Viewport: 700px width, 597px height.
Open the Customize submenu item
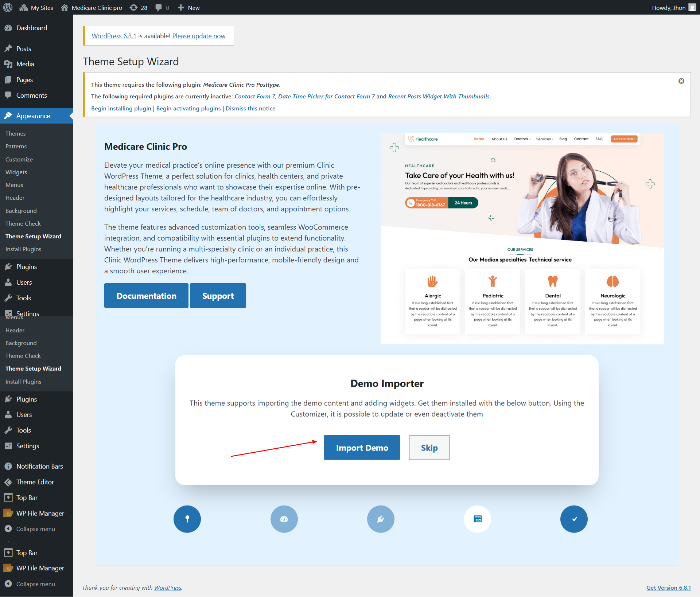click(x=19, y=159)
